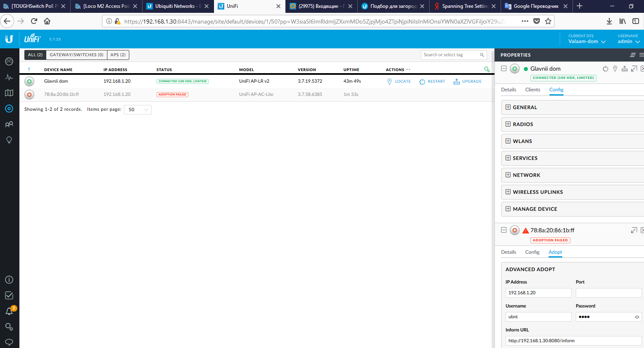Screen dimensions: 644x348
Task: Open the Clients tab for Glavnii dom
Action: tap(532, 90)
